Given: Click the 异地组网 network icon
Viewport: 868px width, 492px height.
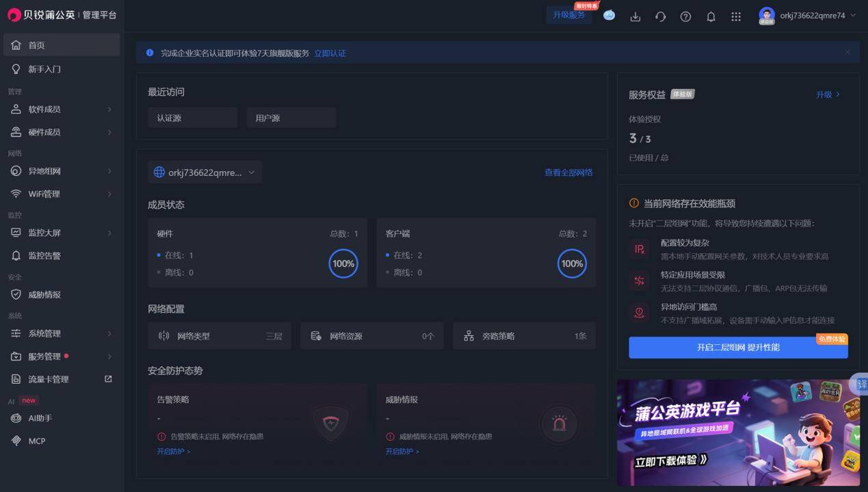Looking at the screenshot, I should [16, 171].
